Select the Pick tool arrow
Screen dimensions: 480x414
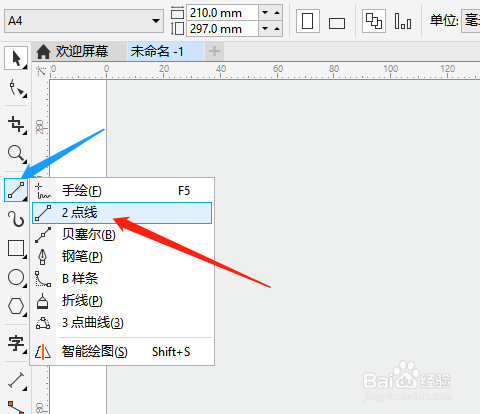(x=16, y=58)
